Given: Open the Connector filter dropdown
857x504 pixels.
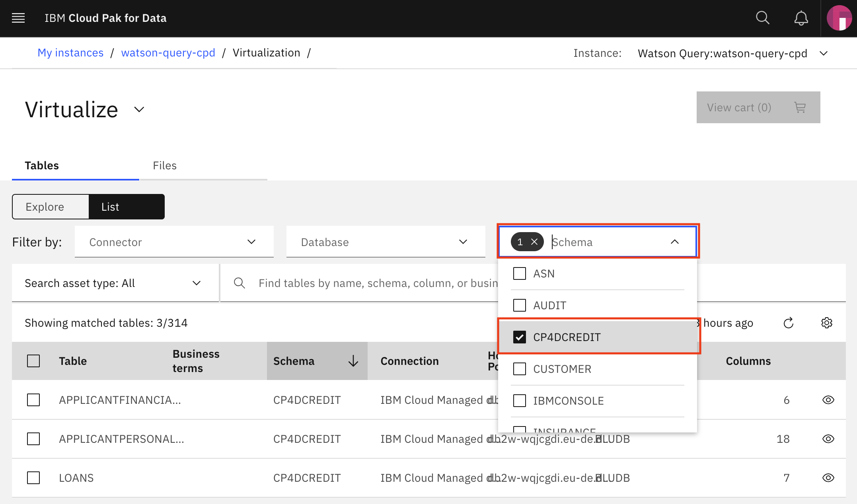Looking at the screenshot, I should [x=174, y=242].
